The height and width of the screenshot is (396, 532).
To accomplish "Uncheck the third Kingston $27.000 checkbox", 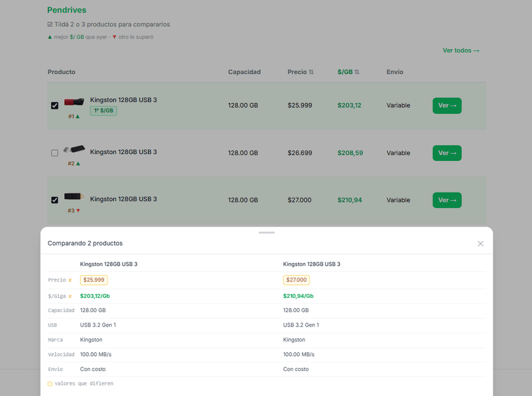I will click(54, 200).
